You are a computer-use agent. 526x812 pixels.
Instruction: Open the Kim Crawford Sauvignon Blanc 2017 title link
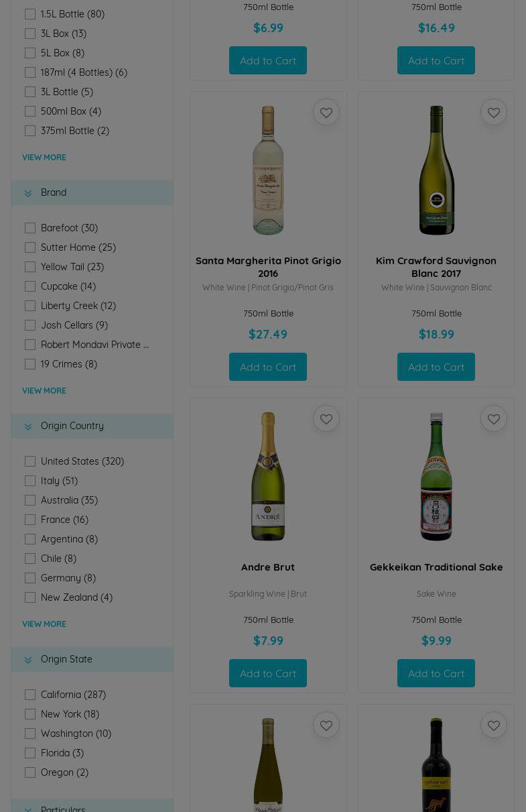point(436,267)
